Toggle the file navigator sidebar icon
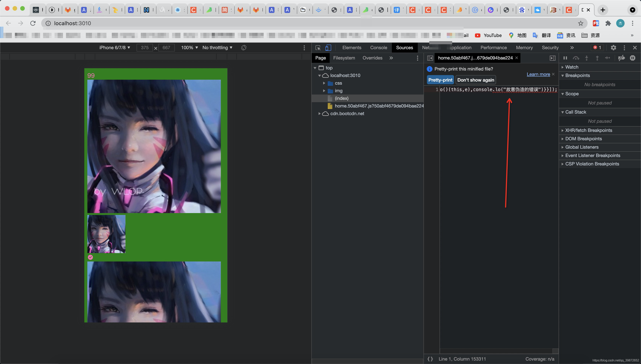Image resolution: width=641 pixels, height=364 pixels. click(x=430, y=58)
